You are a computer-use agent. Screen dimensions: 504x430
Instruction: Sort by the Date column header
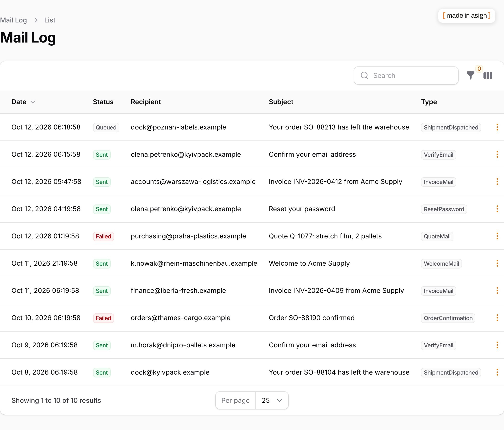(x=23, y=102)
